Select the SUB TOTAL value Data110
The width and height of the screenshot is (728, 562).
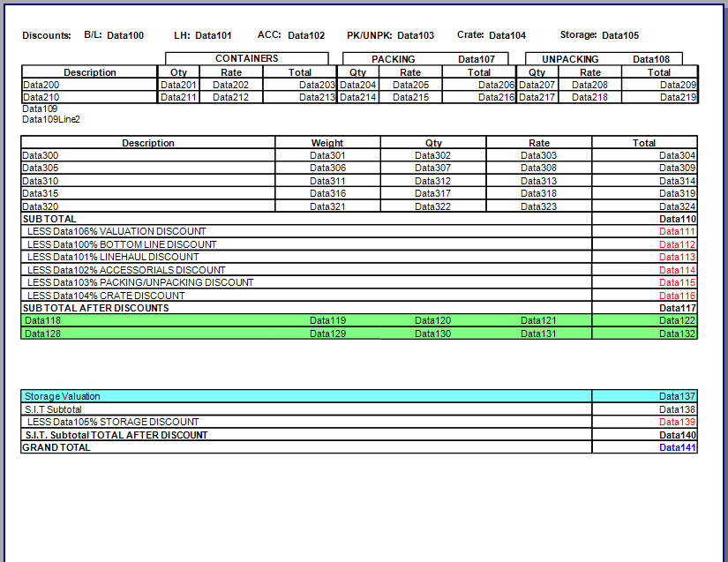pos(678,219)
